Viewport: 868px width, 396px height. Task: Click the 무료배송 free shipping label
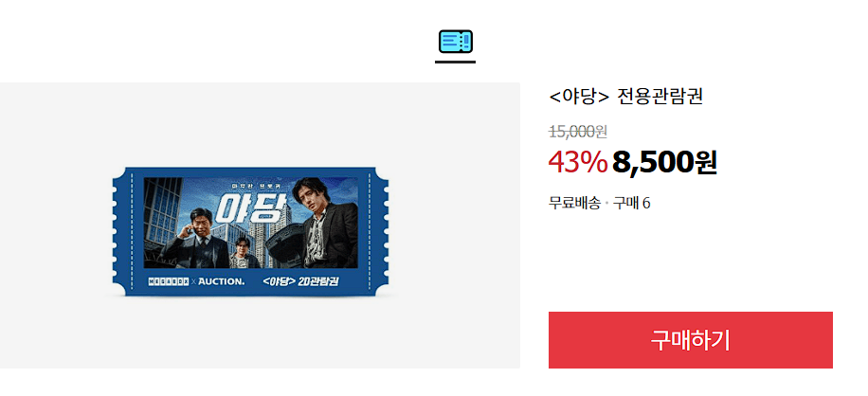click(x=574, y=203)
